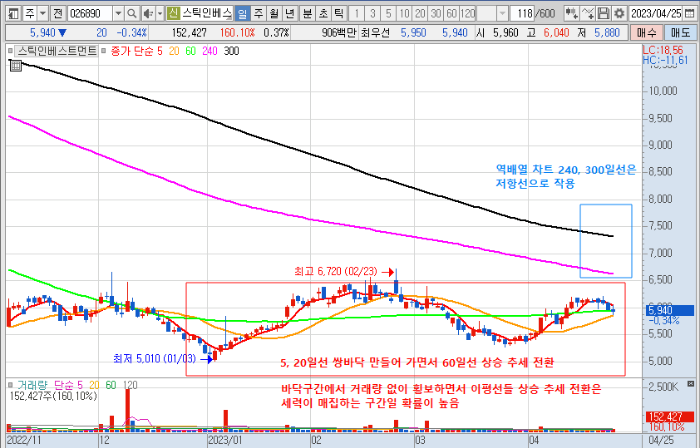Click the 거래량 label in volume pane

coord(32,385)
